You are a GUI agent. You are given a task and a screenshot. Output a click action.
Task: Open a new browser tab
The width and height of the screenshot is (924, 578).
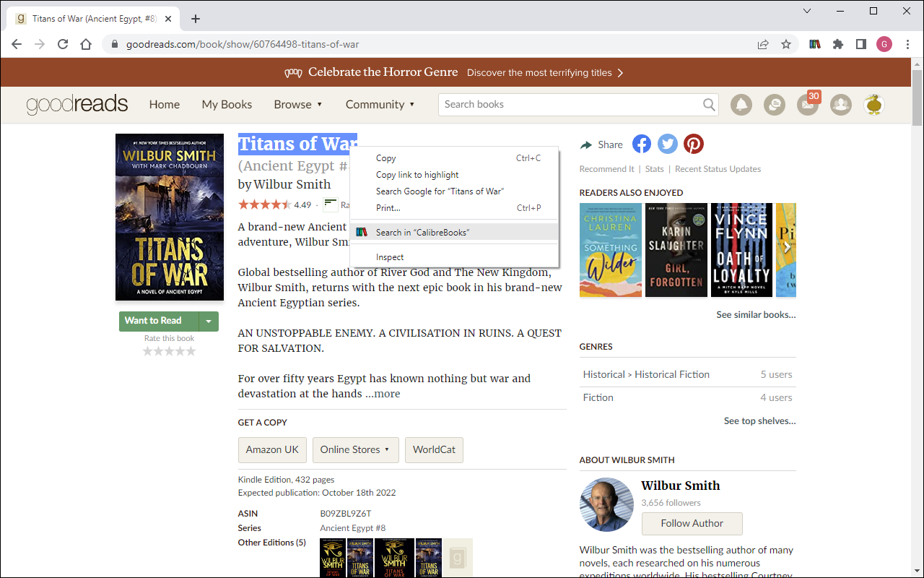(x=196, y=19)
